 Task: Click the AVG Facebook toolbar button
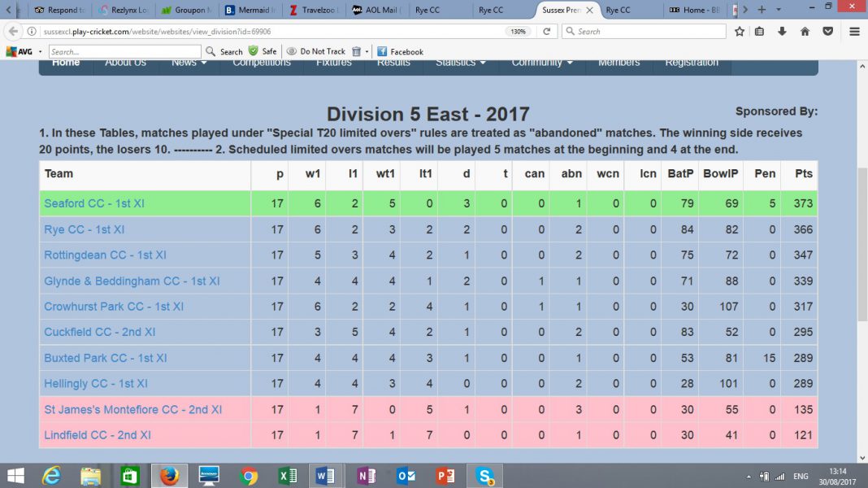point(400,51)
